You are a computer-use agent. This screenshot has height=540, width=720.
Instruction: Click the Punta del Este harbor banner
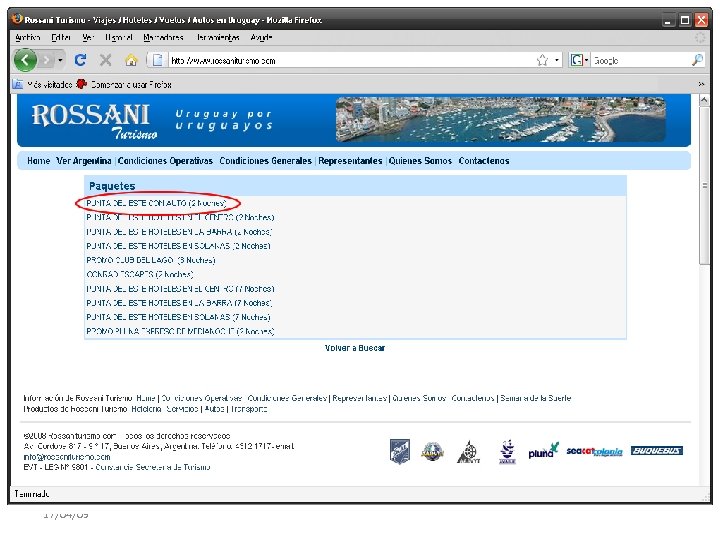click(501, 119)
